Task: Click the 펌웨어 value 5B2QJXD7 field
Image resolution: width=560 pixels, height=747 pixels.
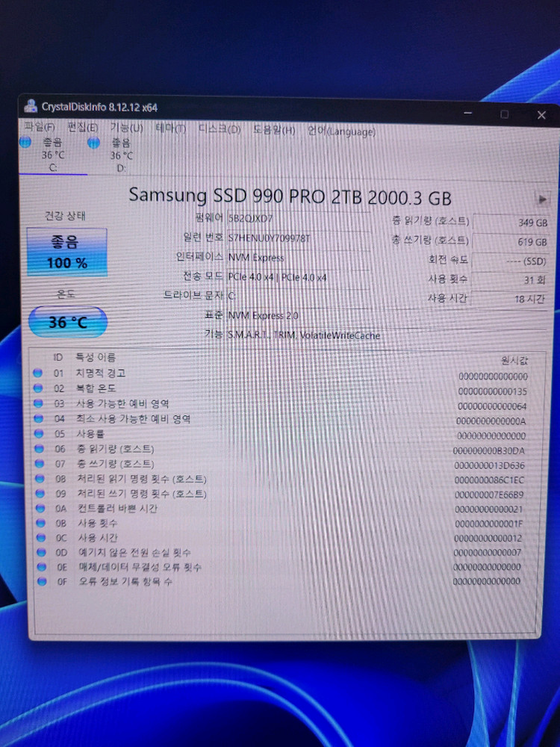Action: [298, 219]
